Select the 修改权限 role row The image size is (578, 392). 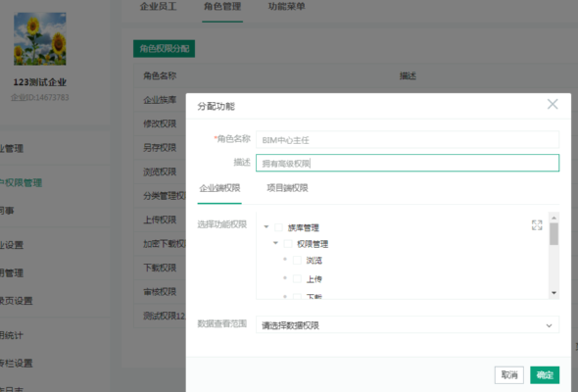[x=160, y=123]
